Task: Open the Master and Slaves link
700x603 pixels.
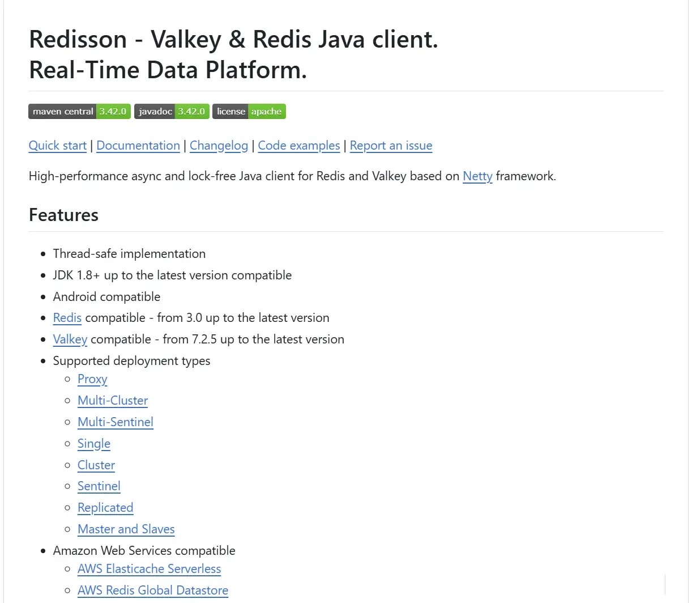Action: click(x=126, y=529)
